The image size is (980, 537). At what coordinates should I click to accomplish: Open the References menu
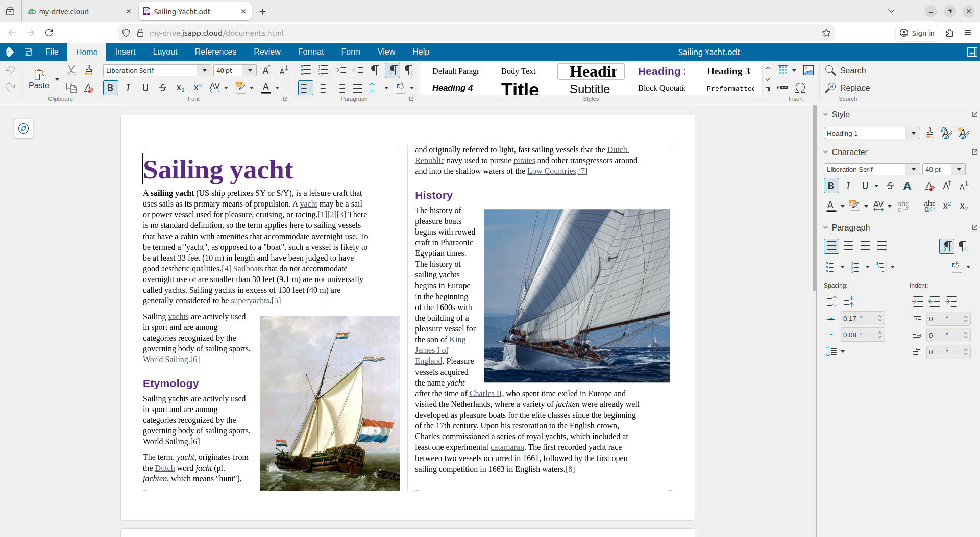[x=215, y=52]
